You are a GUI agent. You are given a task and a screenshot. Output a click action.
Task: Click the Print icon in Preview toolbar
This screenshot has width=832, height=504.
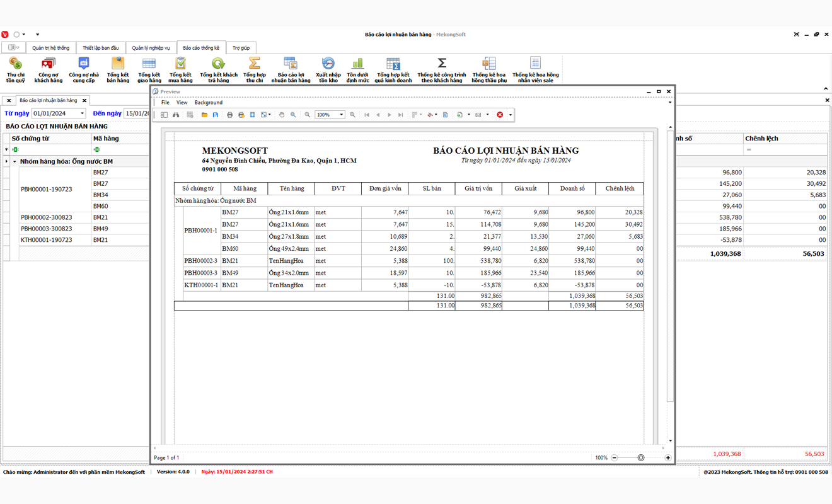pyautogui.click(x=229, y=115)
